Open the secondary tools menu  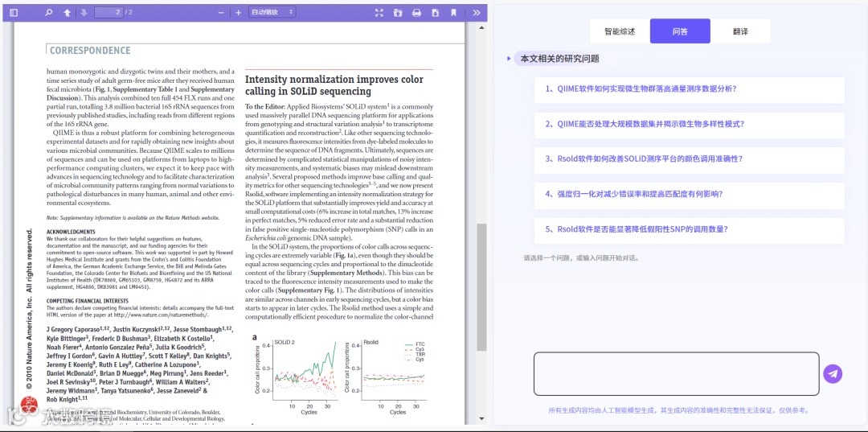[x=477, y=13]
